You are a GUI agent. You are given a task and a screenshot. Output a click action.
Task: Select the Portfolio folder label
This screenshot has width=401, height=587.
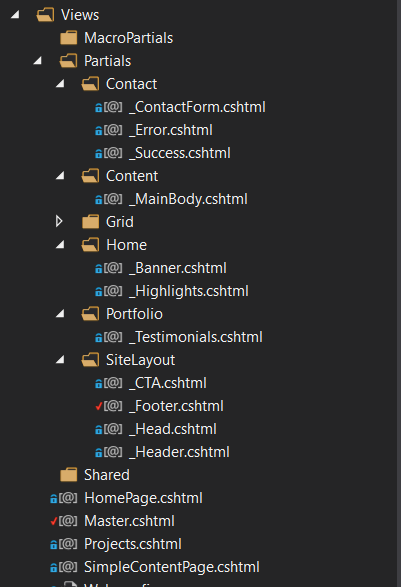(x=134, y=314)
